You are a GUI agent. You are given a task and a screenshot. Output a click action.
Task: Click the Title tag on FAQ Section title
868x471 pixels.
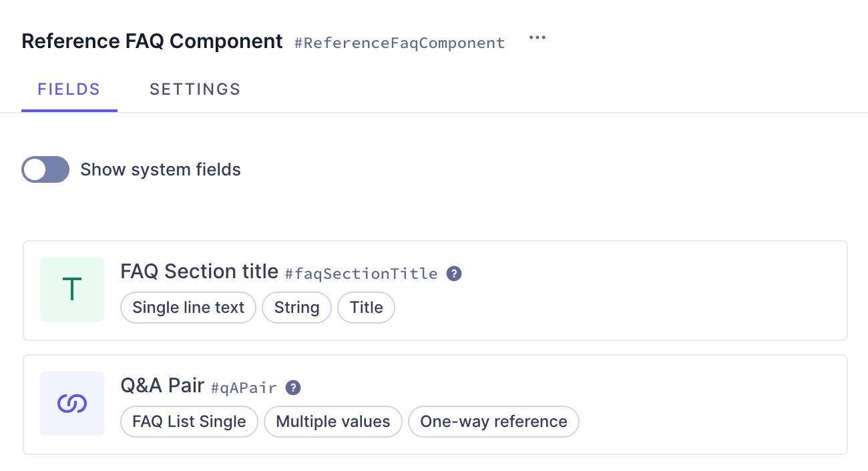pyautogui.click(x=366, y=308)
